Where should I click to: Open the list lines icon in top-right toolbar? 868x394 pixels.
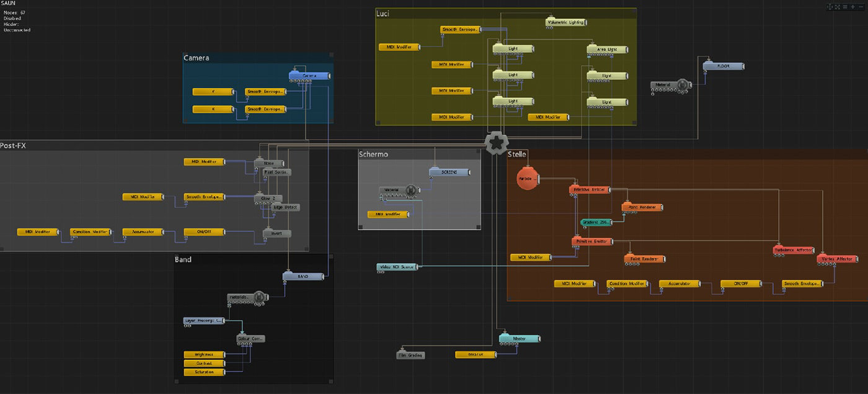click(x=845, y=7)
